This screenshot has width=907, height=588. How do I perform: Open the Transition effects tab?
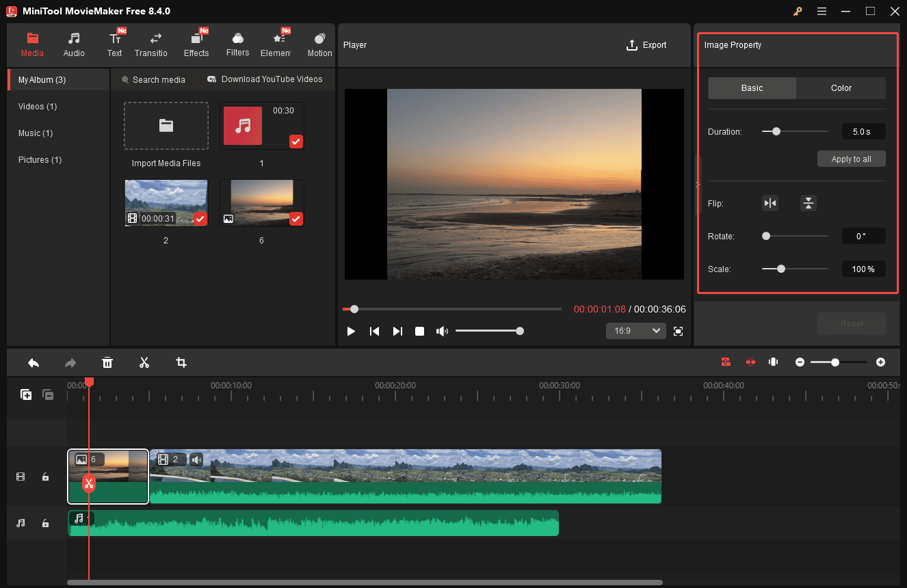point(151,44)
